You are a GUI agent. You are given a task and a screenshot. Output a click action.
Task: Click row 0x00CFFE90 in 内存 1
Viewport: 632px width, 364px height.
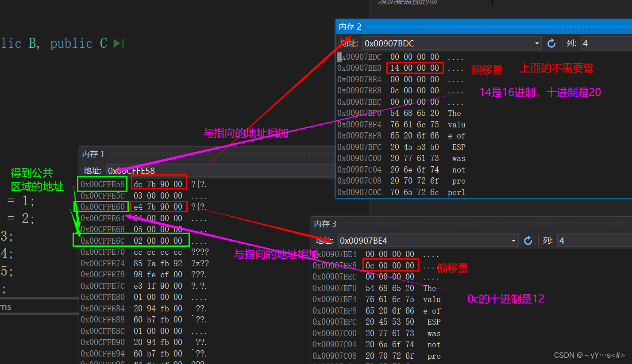[144, 342]
